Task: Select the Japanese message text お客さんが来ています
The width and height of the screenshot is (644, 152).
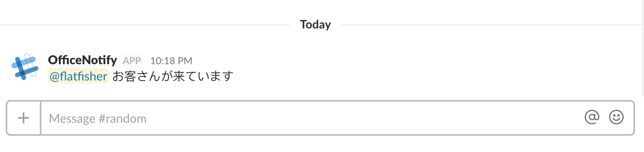Action: click(x=173, y=76)
